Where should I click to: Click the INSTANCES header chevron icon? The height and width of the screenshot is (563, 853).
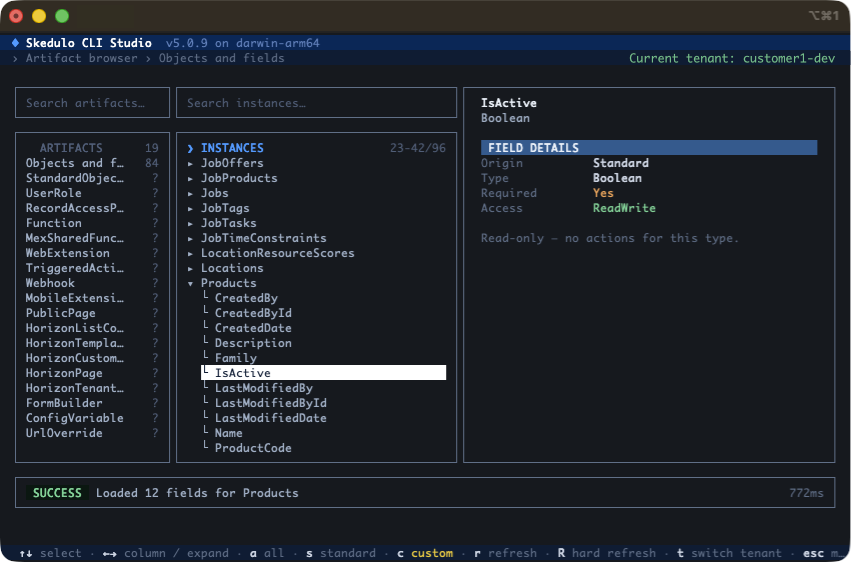[x=190, y=149]
